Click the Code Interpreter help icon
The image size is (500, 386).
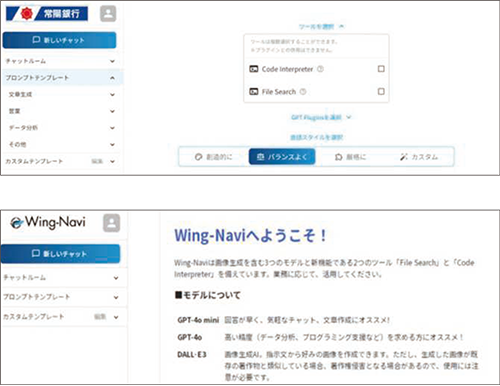point(320,69)
